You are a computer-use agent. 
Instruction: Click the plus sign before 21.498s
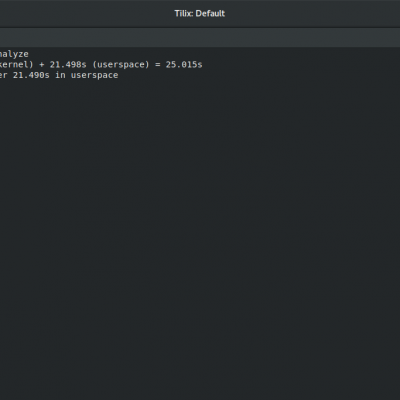pos(42,65)
